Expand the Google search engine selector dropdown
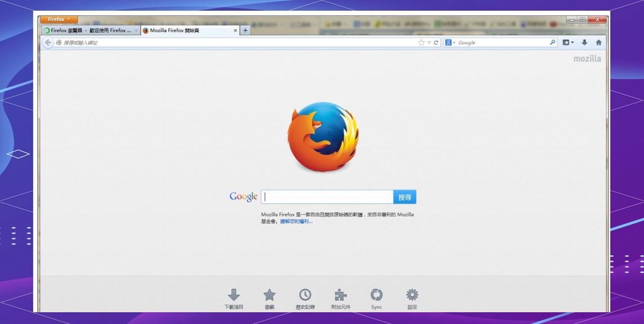This screenshot has width=644, height=324. click(450, 43)
